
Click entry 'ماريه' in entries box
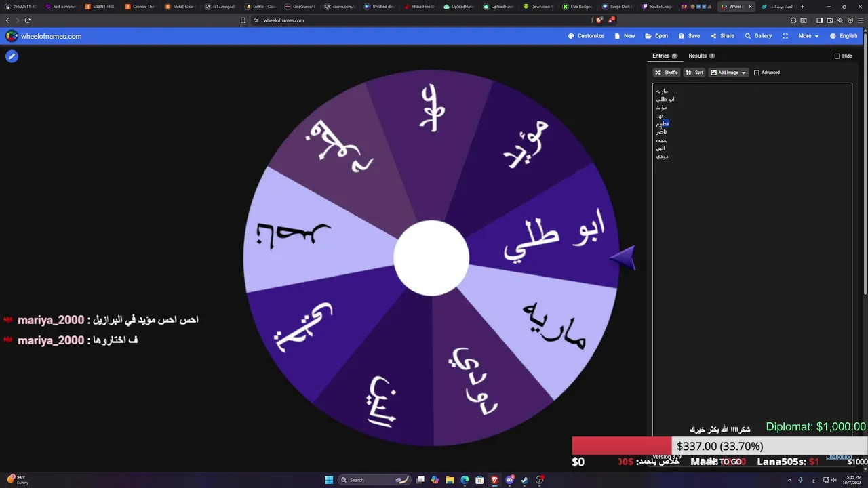662,91
